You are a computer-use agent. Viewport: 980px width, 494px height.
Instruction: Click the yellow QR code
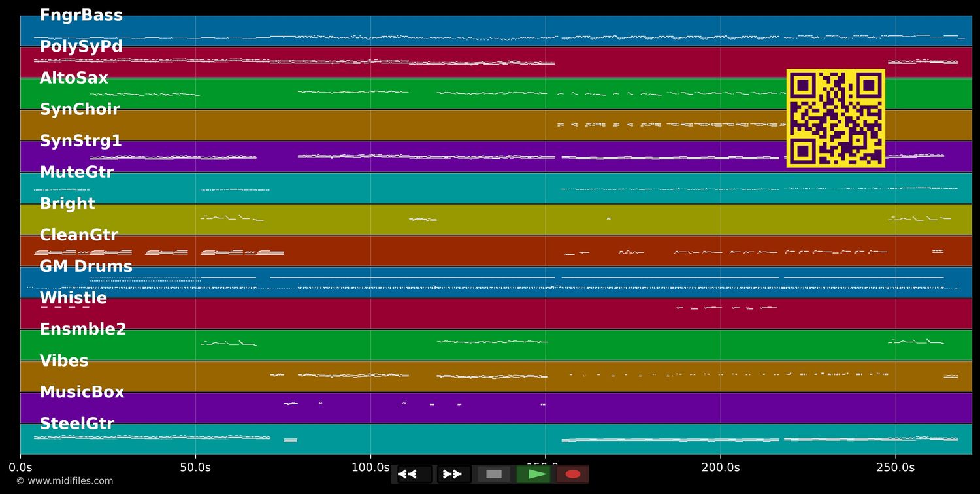point(836,118)
